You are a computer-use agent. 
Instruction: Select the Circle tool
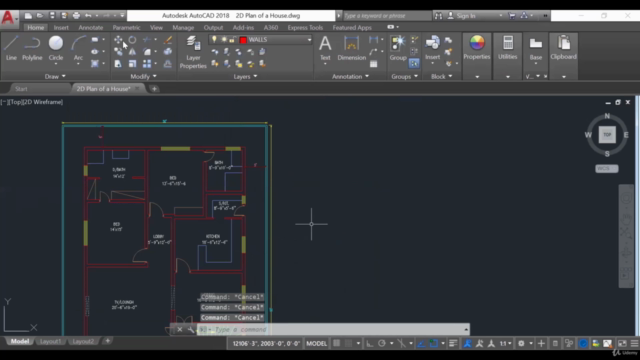tap(56, 47)
